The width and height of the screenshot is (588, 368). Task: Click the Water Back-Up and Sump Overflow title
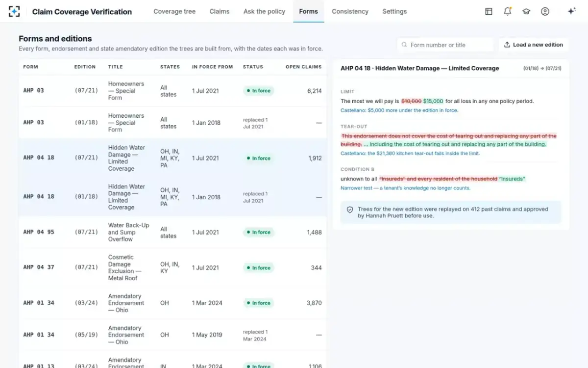(x=128, y=232)
